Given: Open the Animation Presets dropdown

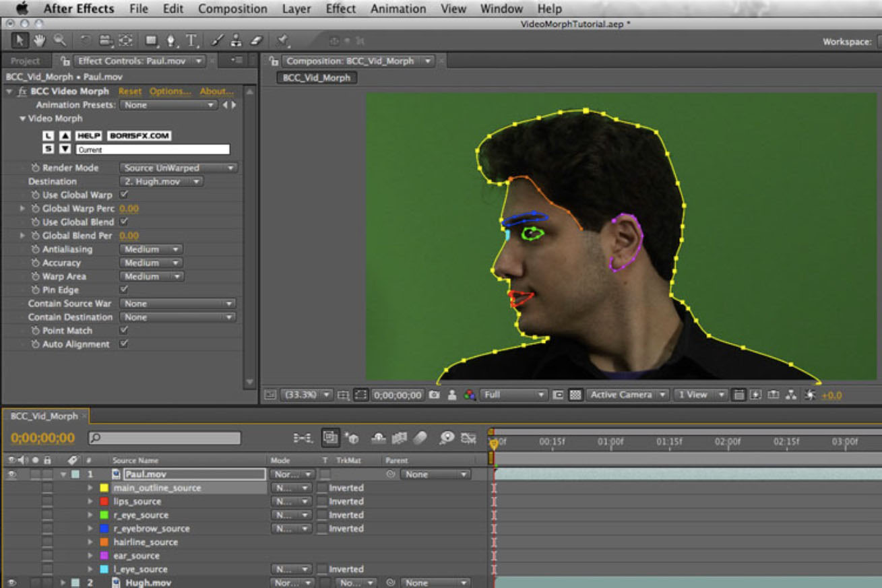Looking at the screenshot, I should [x=168, y=105].
